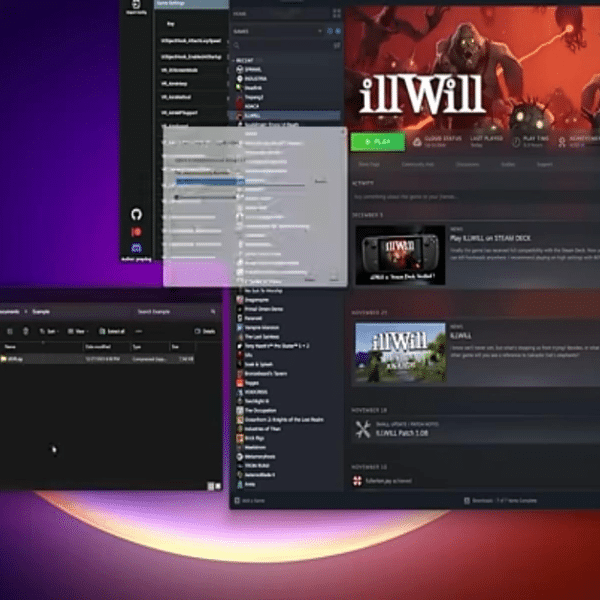Click the delete trash icon in File Explorer
Viewport: 600px width, 600px height.
[26, 331]
